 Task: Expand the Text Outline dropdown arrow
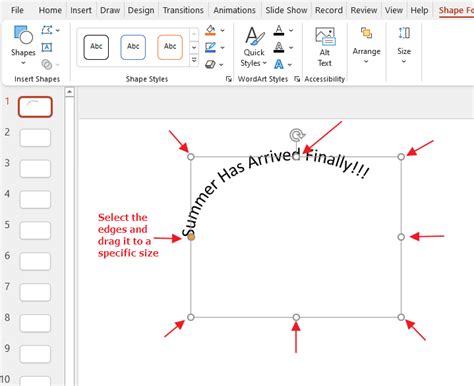click(291, 47)
